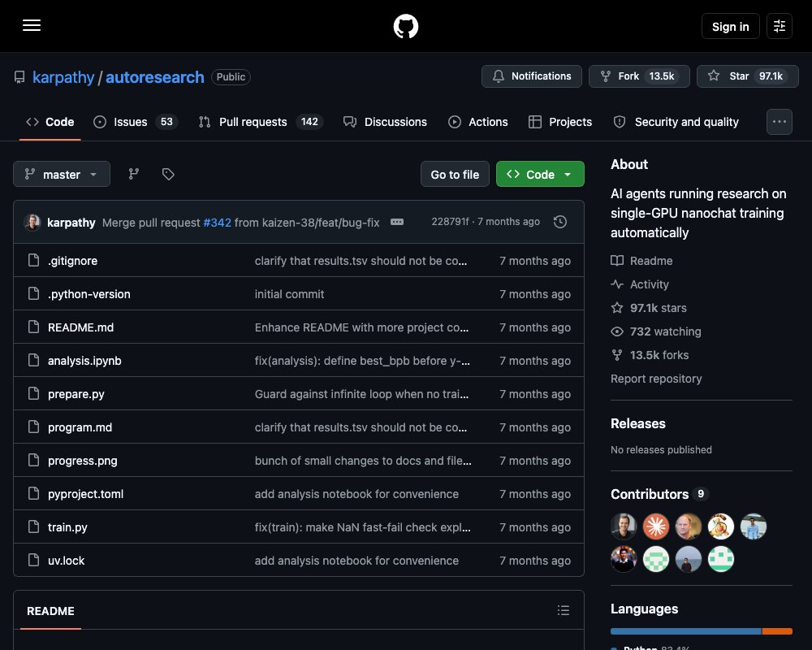Viewport: 812px width, 650px height.
Task: Open the first contributor's avatar
Action: pos(624,526)
